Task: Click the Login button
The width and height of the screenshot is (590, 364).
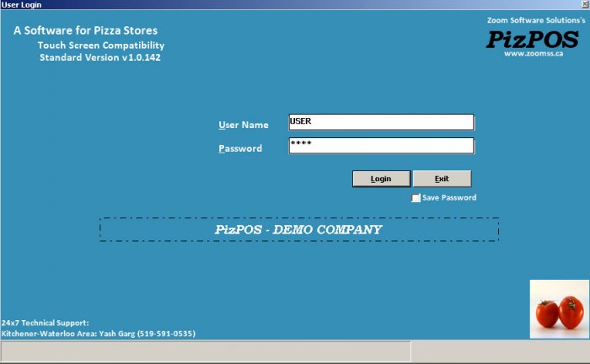Action: pyautogui.click(x=381, y=179)
